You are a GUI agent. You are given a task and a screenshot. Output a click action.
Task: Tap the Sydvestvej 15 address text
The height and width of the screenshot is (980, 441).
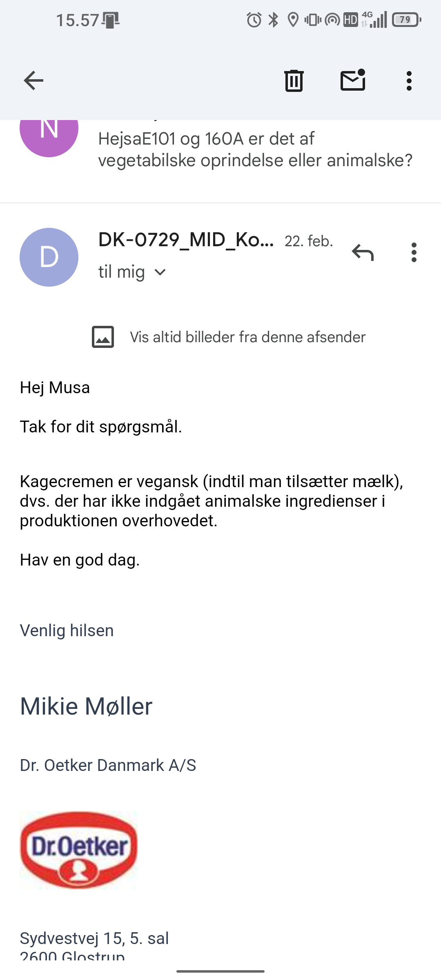point(94,938)
